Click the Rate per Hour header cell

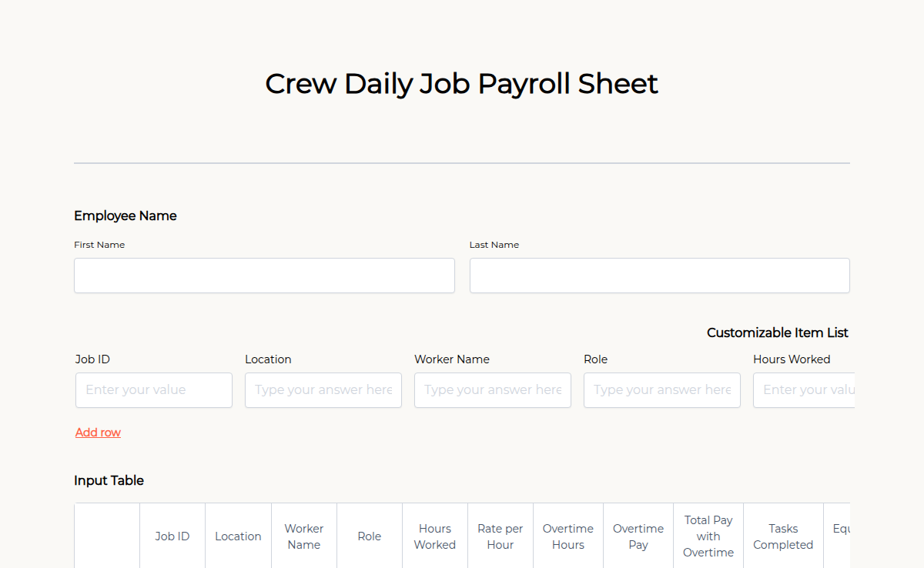[x=500, y=536]
